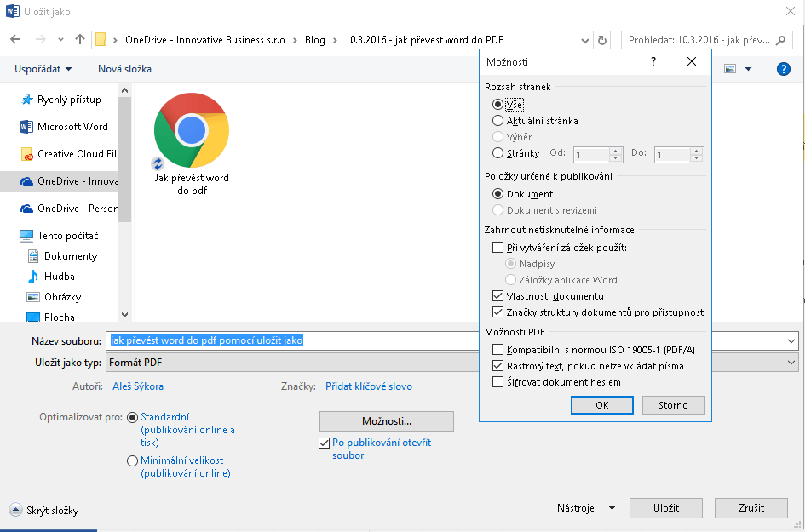Expand the file name history dropdown

coord(791,341)
